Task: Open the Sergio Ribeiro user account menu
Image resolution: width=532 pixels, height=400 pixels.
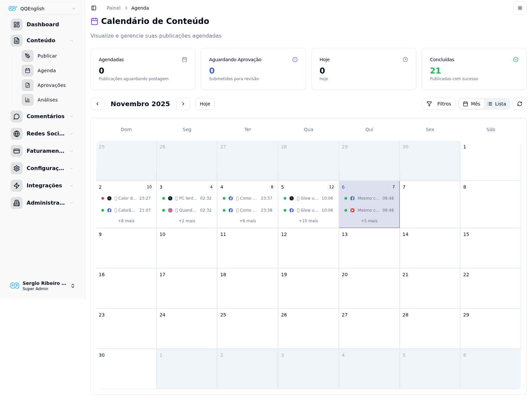Action: 42,286
